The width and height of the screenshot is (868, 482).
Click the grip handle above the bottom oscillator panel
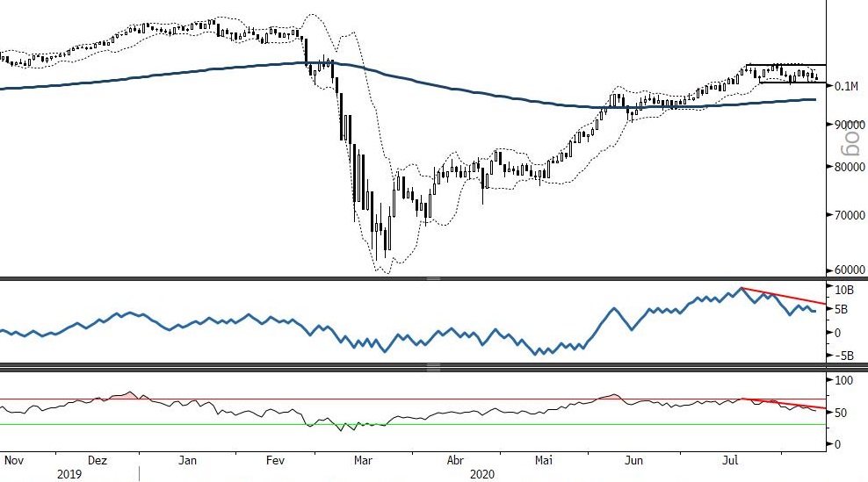pyautogui.click(x=432, y=367)
